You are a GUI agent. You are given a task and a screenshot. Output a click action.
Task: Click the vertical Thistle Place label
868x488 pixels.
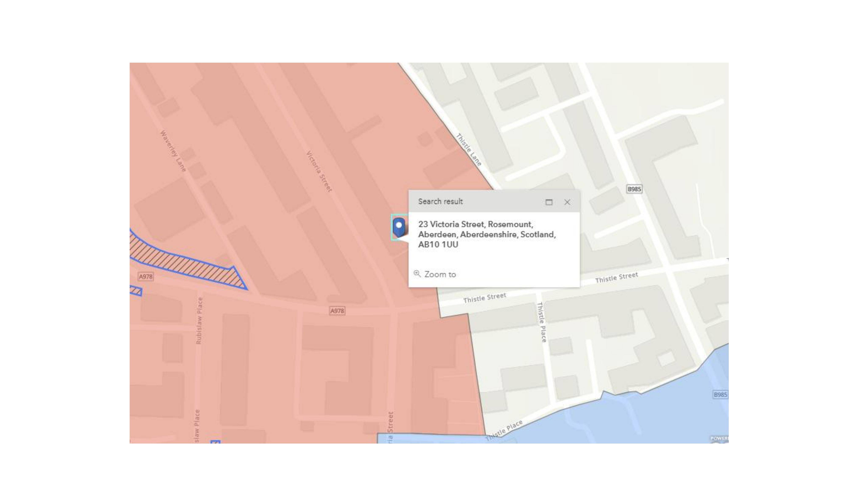point(541,322)
